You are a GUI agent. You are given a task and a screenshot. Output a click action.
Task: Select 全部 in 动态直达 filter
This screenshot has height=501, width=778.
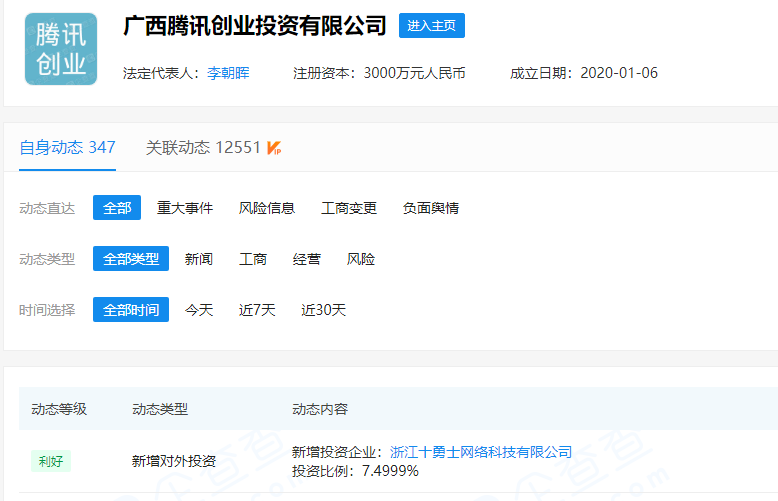coord(117,207)
